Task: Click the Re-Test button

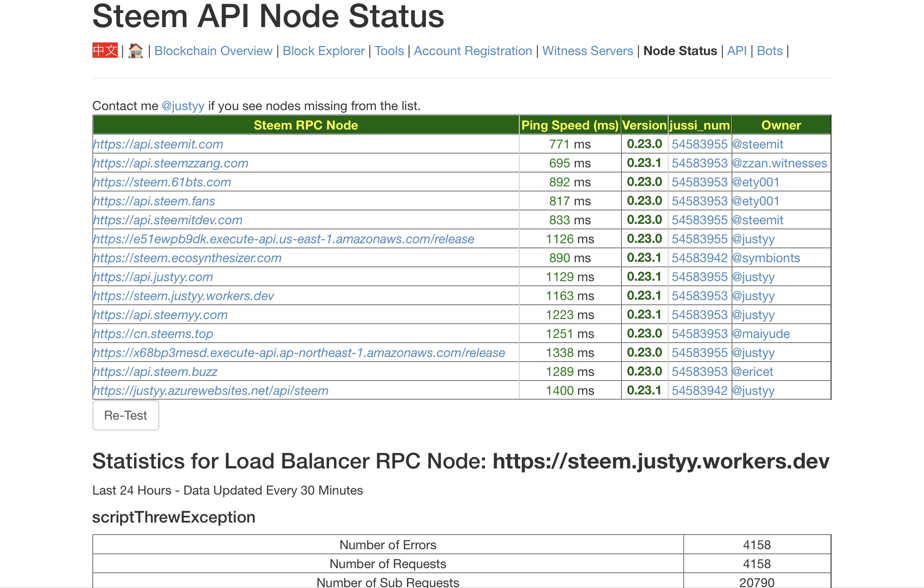Action: click(x=126, y=415)
